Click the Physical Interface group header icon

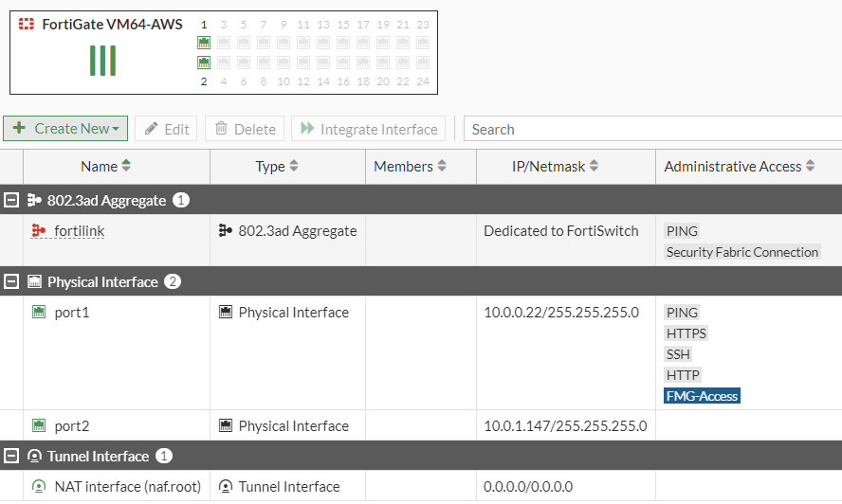(34, 281)
